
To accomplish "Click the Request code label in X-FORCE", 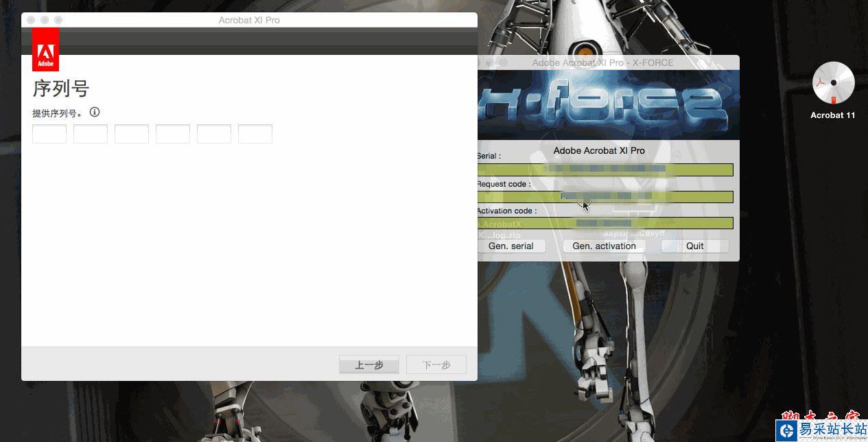I will point(504,184).
